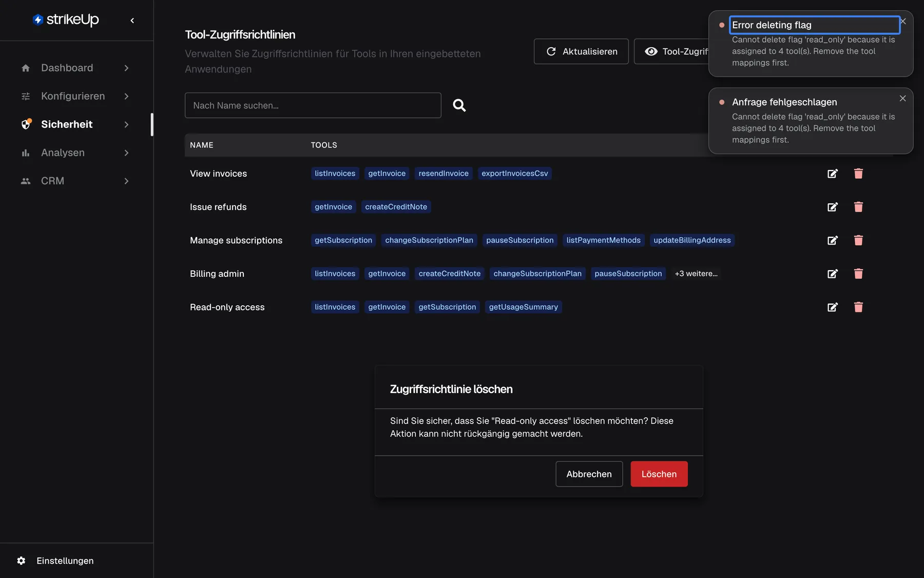Edit the Issue refunds policy
This screenshot has width=924, height=578.
coord(833,207)
